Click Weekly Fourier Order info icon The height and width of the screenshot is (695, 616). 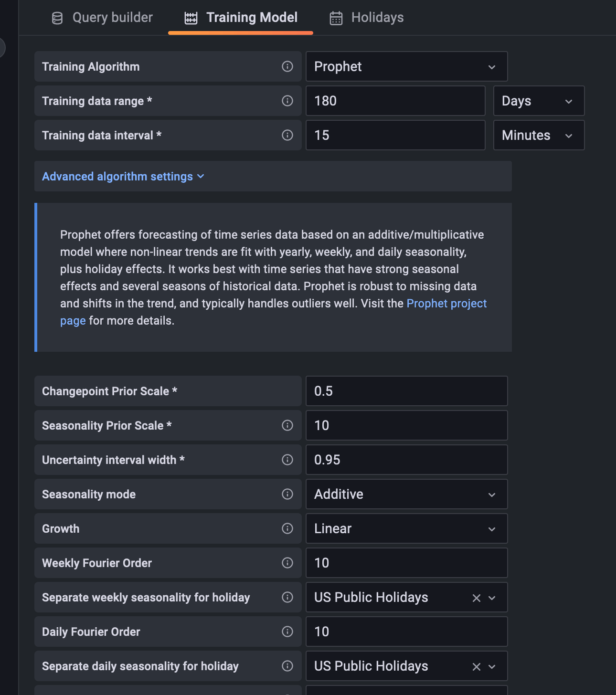click(287, 563)
